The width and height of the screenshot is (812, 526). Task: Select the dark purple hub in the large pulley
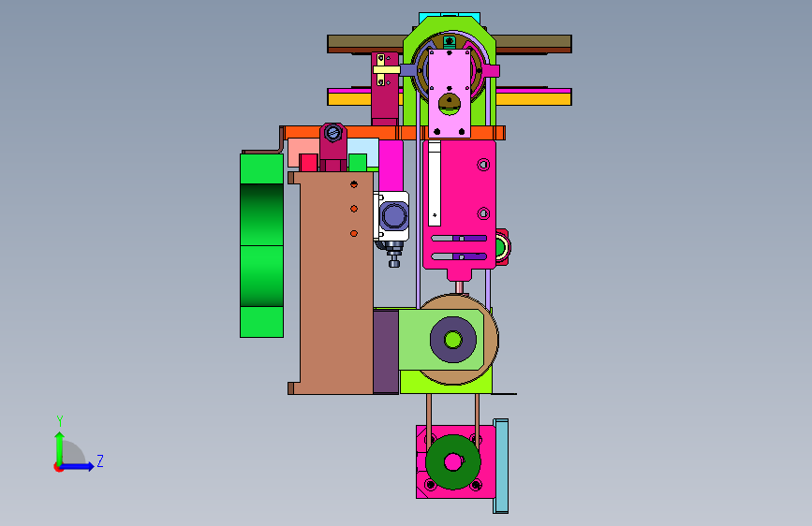pyautogui.click(x=453, y=340)
